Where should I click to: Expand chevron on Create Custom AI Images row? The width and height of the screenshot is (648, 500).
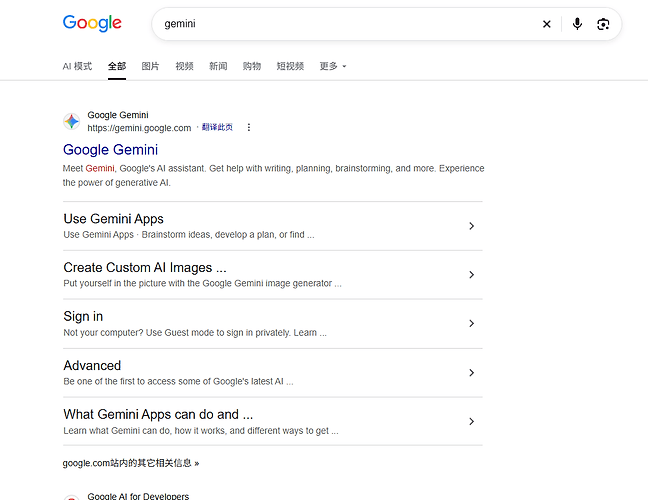point(472,275)
